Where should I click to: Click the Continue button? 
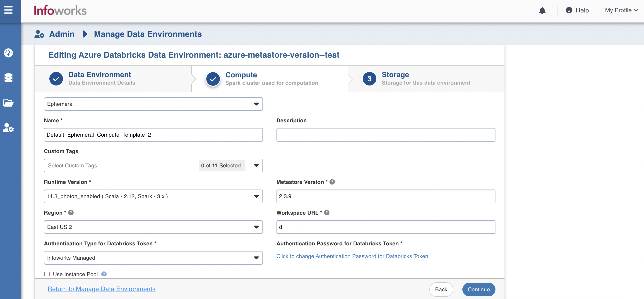point(478,289)
